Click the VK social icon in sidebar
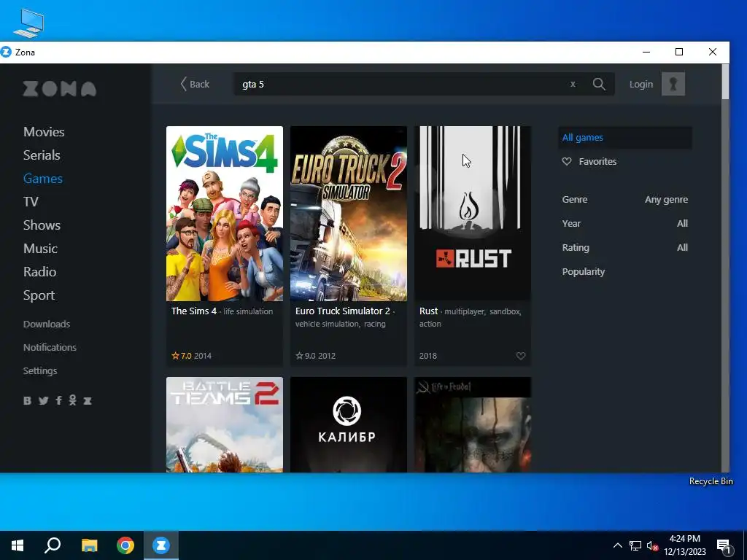Viewport: 747px width, 560px height. coord(28,400)
